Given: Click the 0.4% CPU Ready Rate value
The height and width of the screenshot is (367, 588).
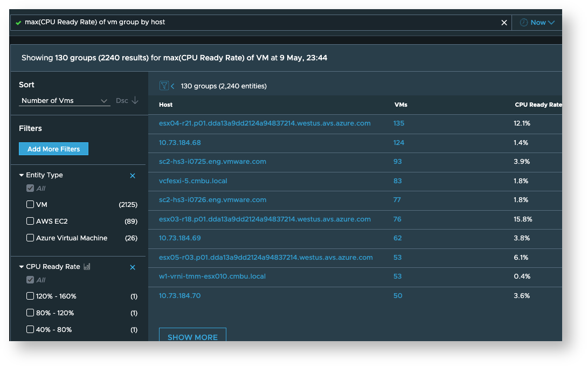Looking at the screenshot, I should pyautogui.click(x=522, y=276).
